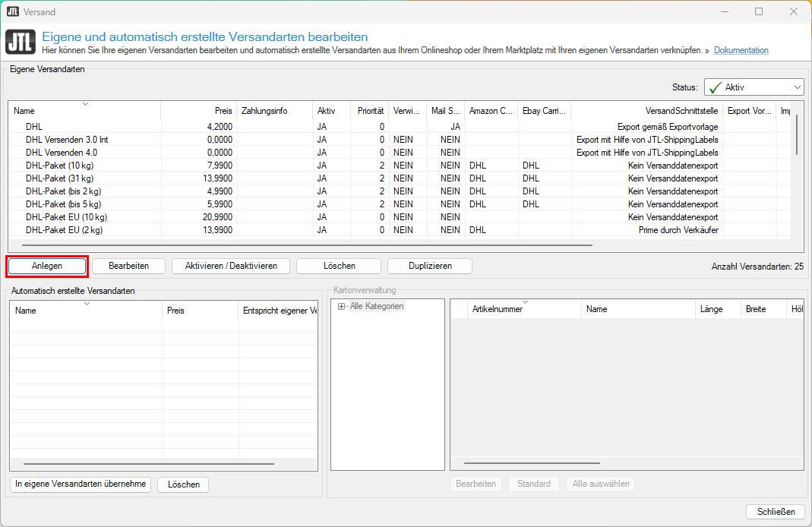Click the Löschen button next to Duplizieren
812x527 pixels.
pyautogui.click(x=340, y=266)
